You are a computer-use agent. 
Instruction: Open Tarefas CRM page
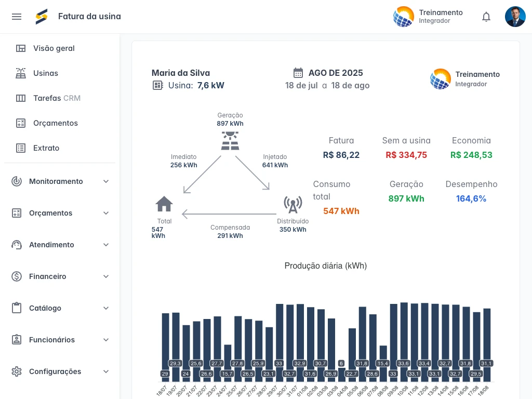point(57,98)
